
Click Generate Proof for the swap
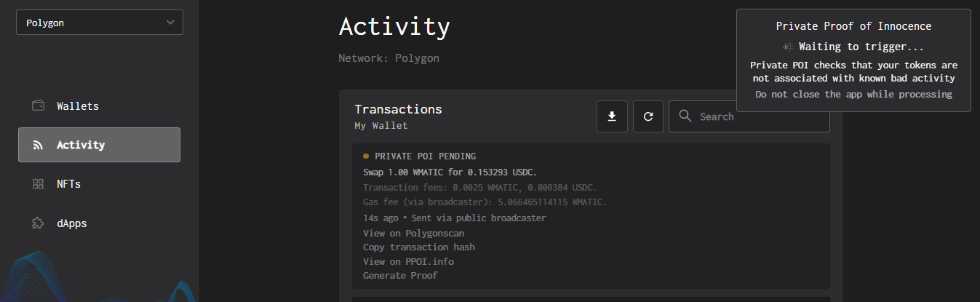[400, 276]
